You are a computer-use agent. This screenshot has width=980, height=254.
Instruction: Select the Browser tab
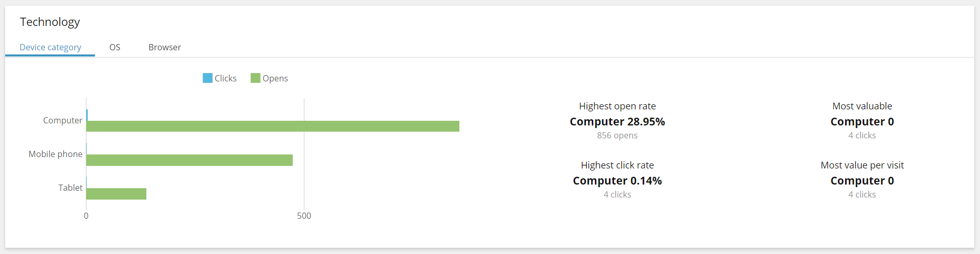point(165,47)
